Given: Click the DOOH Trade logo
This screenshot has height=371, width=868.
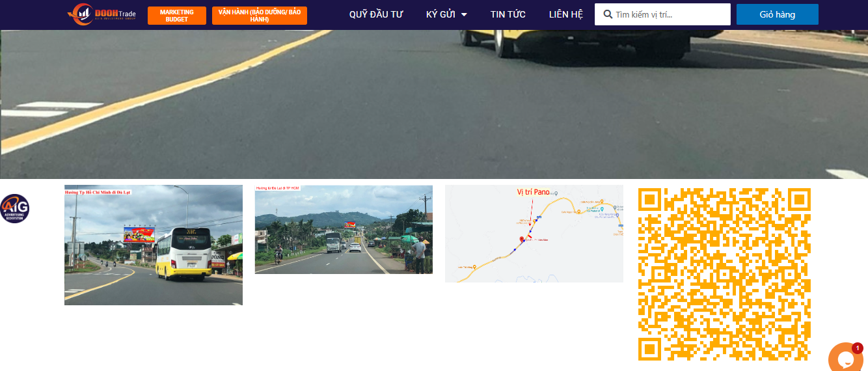Looking at the screenshot, I should coord(102,14).
